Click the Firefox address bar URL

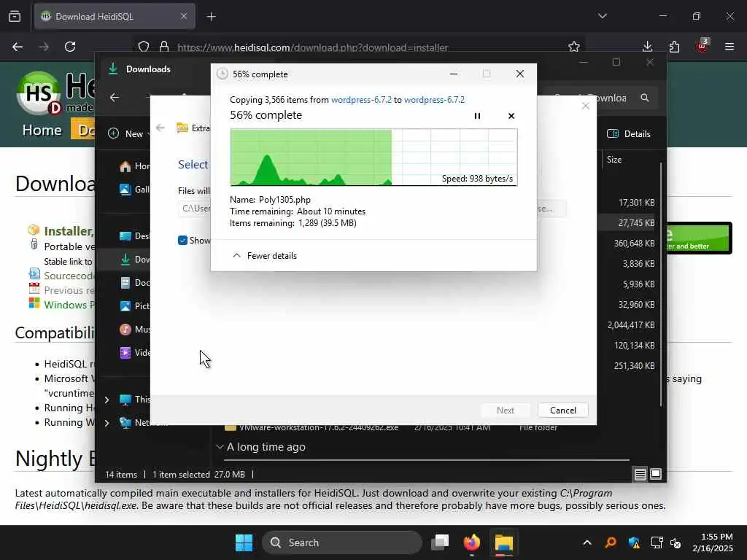click(x=312, y=47)
